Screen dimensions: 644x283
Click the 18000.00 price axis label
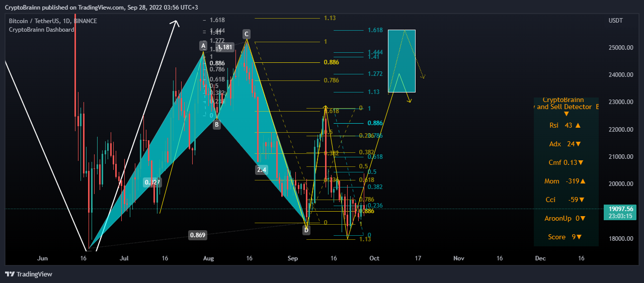tap(620, 239)
